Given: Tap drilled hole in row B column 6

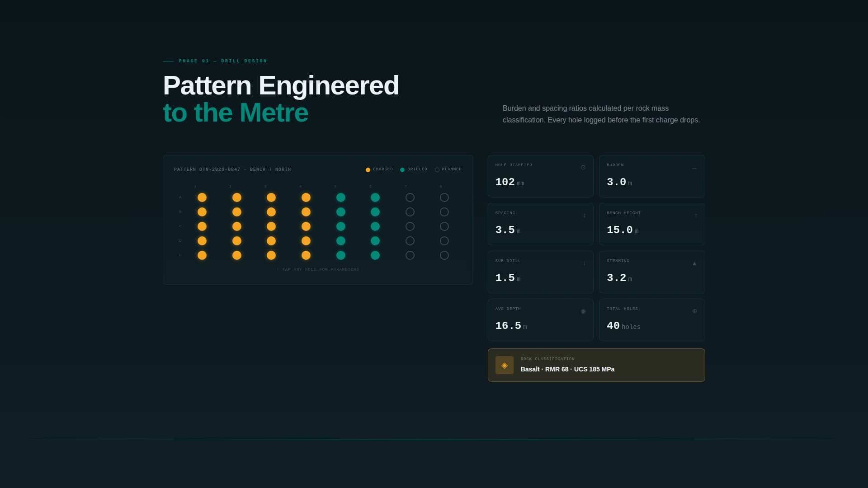Looking at the screenshot, I should [375, 212].
